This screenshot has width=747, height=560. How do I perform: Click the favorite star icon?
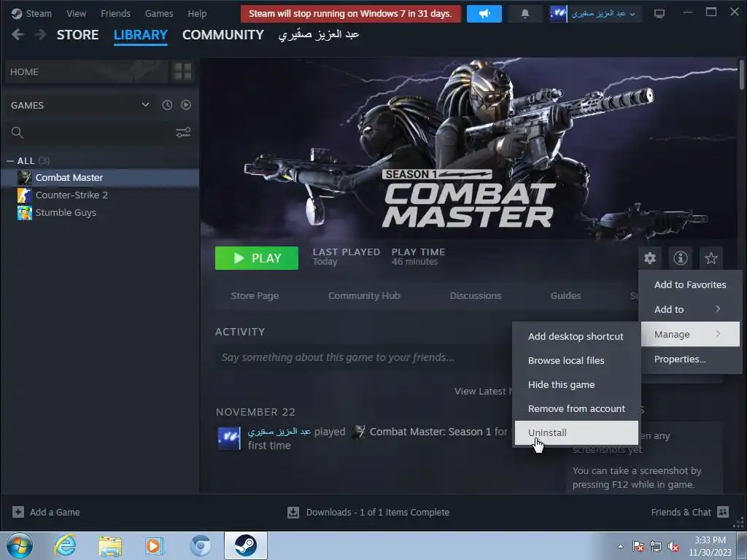711,258
